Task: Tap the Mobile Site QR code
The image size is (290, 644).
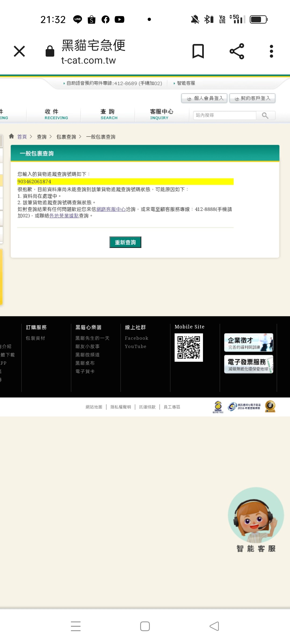Action: tap(189, 347)
